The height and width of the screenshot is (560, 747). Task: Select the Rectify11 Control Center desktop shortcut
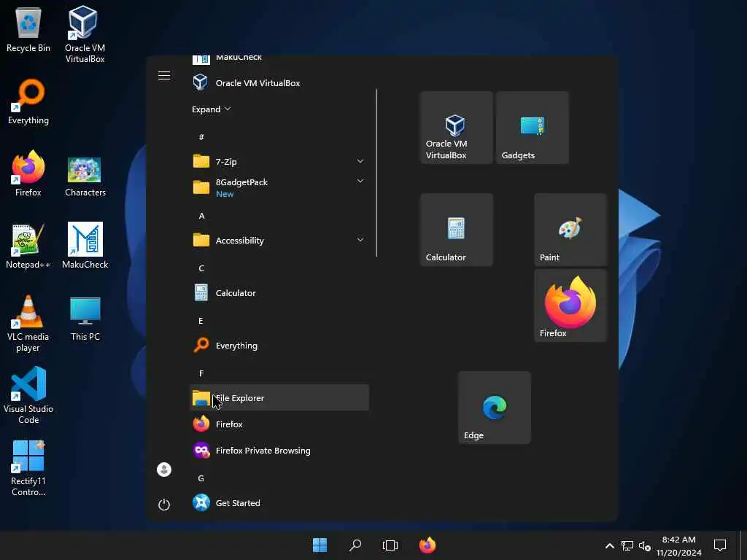coord(28,469)
